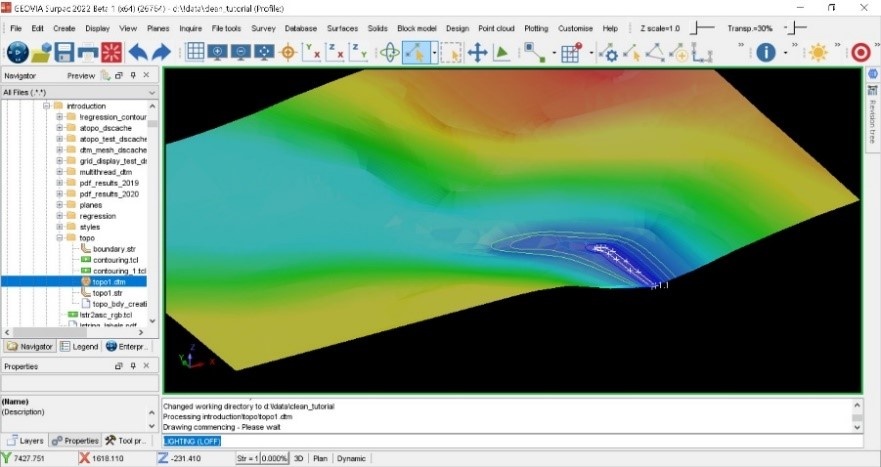Image resolution: width=881 pixels, height=467 pixels.
Task: Open dropdown next to selection tool
Action: click(x=434, y=53)
